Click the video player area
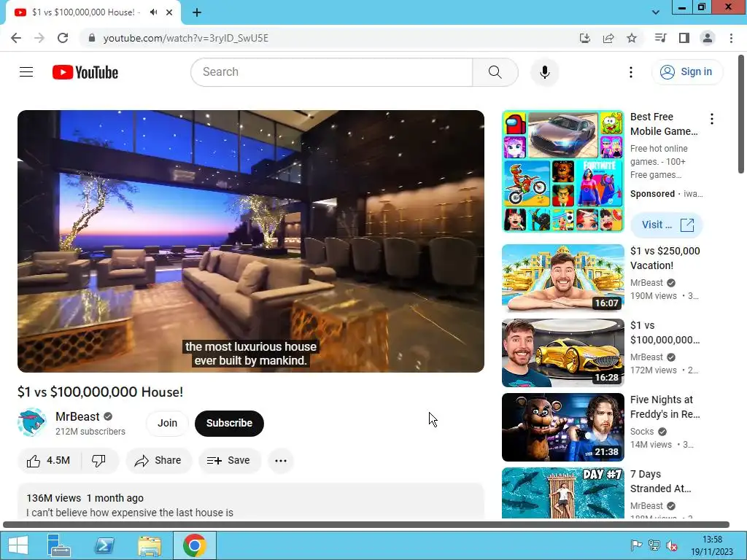Viewport: 747px width, 560px height. tap(251, 241)
